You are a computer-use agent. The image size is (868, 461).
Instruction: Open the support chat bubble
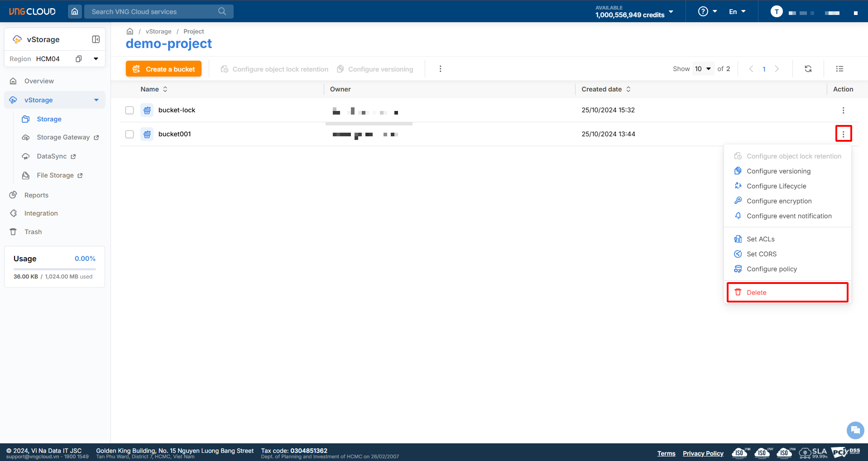855,430
